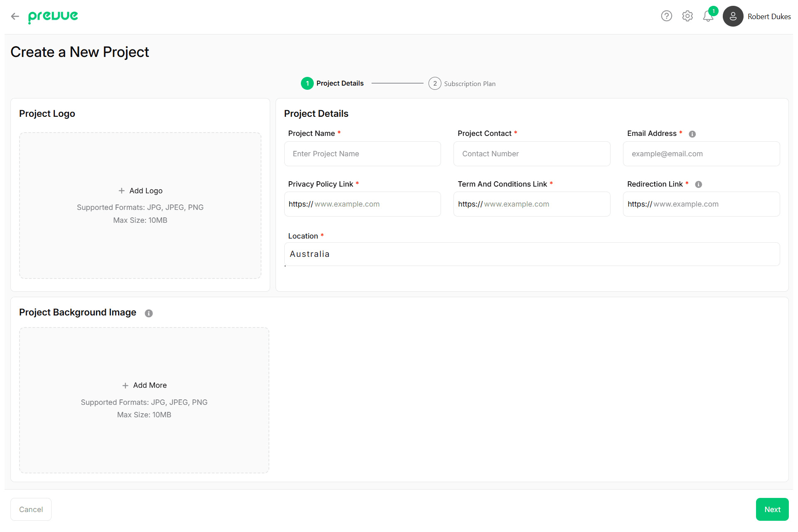
Task: Click Redirection Link info icon
Action: pyautogui.click(x=698, y=185)
